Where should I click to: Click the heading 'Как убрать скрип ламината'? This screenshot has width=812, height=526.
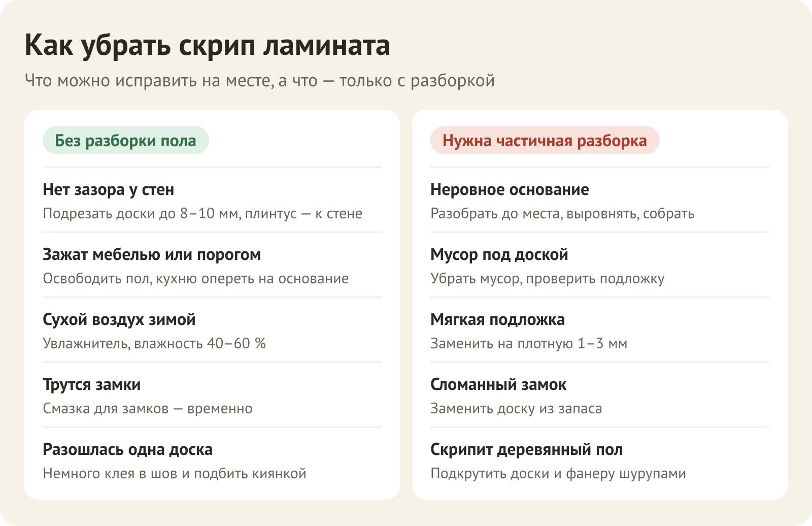click(207, 46)
